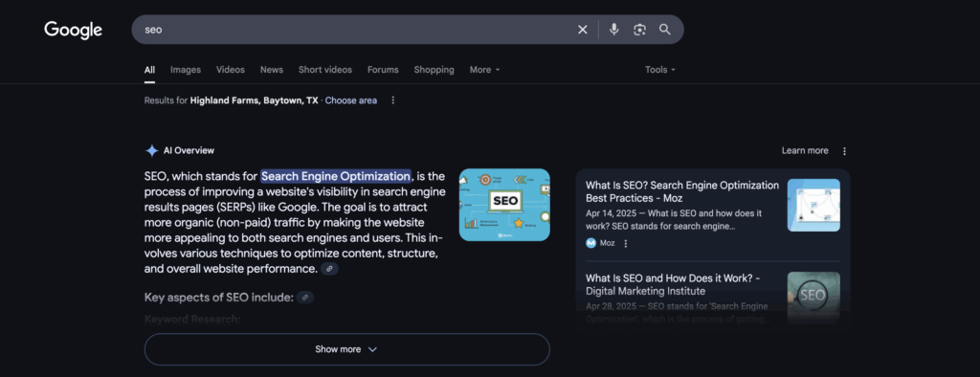Click the 'Highland Farms, Baytown, TX' location text
Image resolution: width=980 pixels, height=377 pixels.
point(254,100)
